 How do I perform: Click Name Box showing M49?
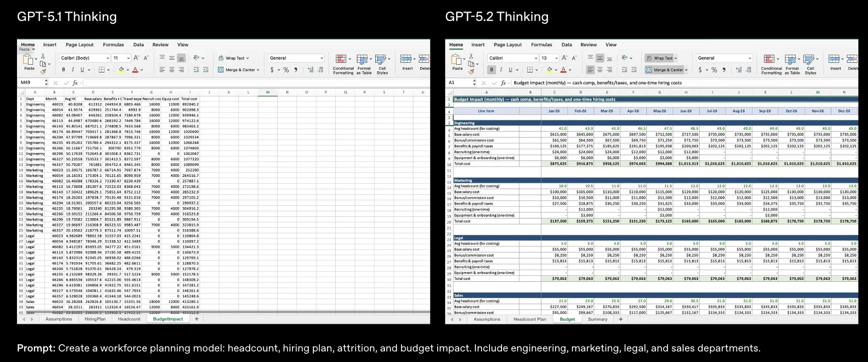click(31, 82)
